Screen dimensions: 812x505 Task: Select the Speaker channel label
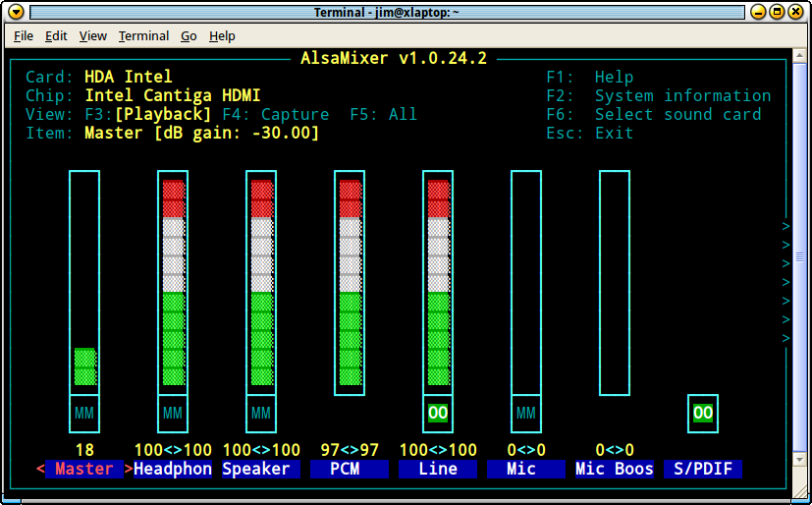click(x=261, y=469)
